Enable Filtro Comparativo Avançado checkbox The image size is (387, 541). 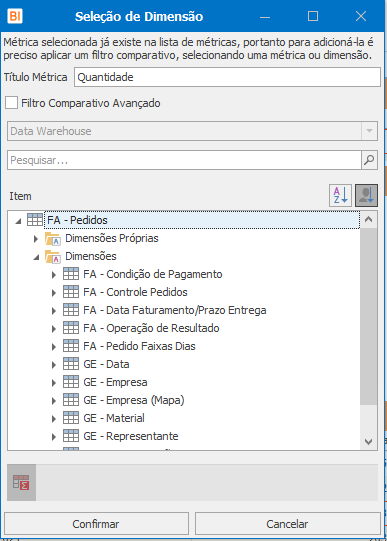coord(11,103)
